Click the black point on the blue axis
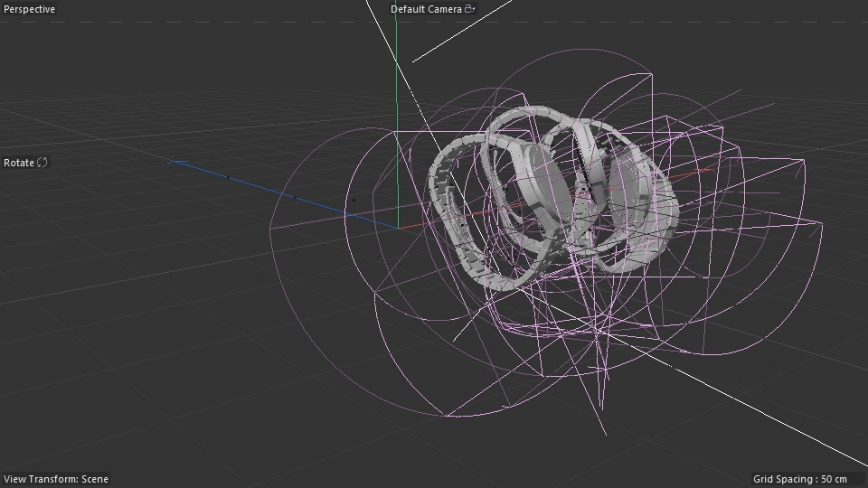This screenshot has width=868, height=488. point(295,196)
